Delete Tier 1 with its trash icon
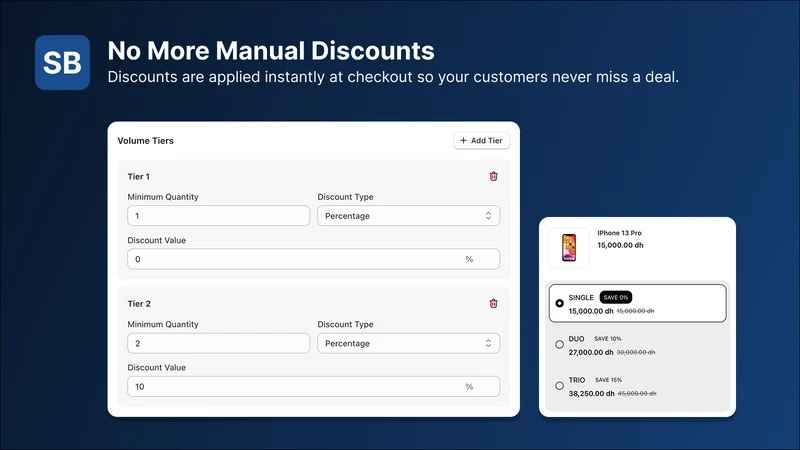Image resolution: width=800 pixels, height=450 pixels. (493, 177)
